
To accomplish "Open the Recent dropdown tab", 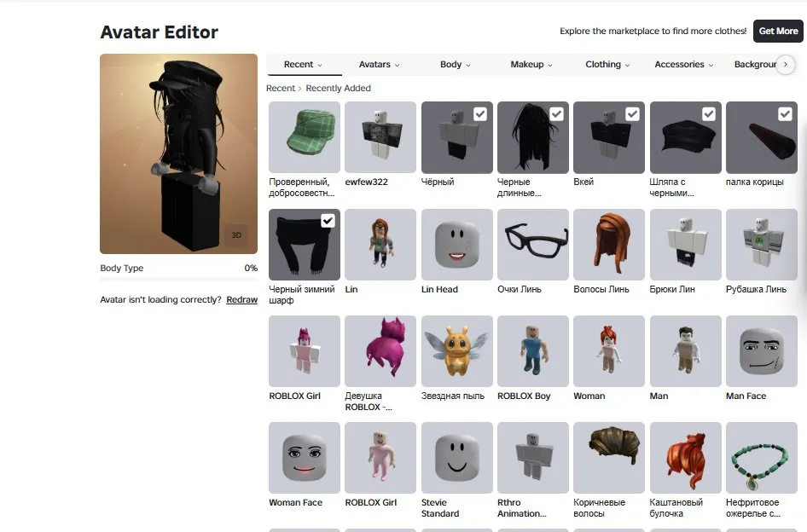I will coord(304,64).
